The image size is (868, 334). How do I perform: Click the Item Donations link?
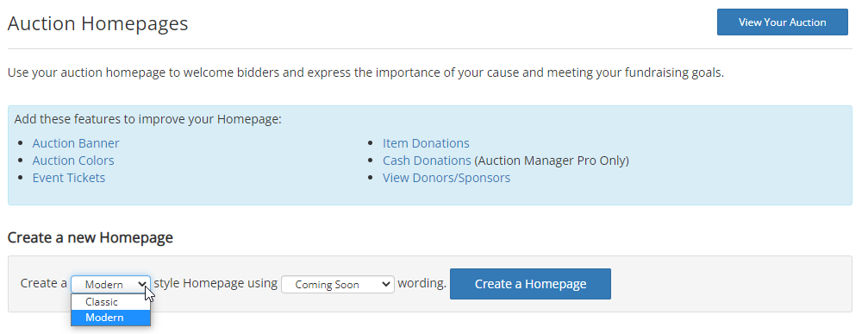coord(426,143)
